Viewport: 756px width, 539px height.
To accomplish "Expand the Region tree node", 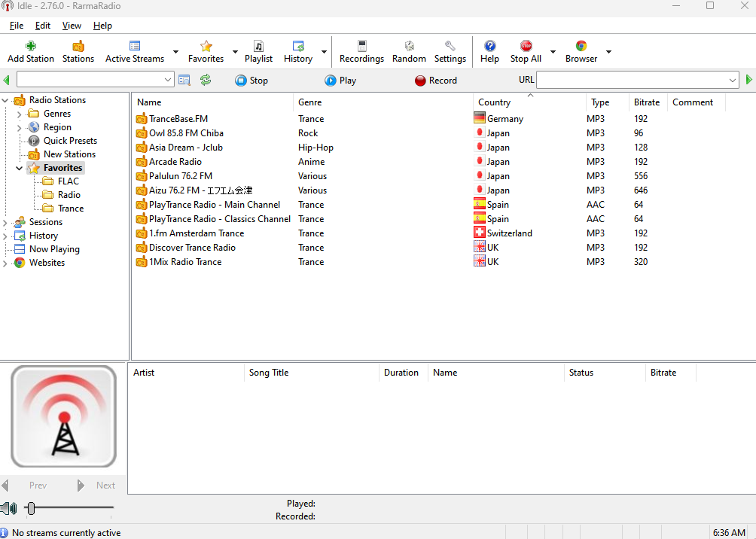I will tap(20, 128).
